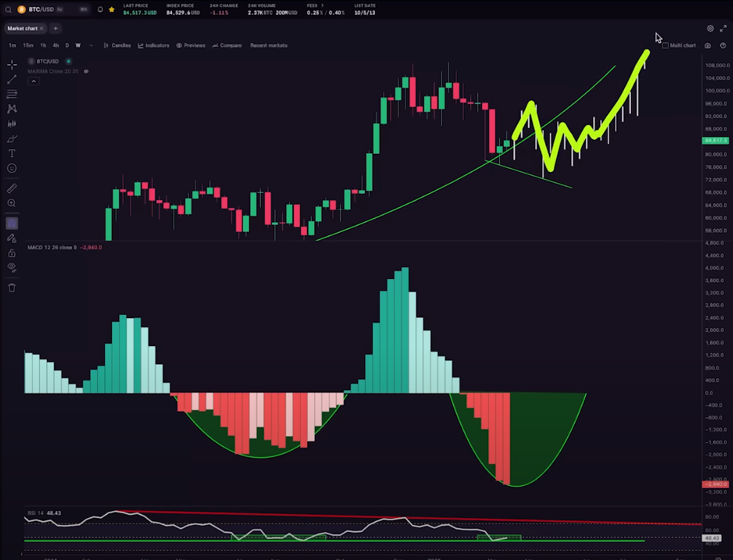This screenshot has height=560, width=733.
Task: Delete drawings with the trash icon
Action: (x=12, y=288)
